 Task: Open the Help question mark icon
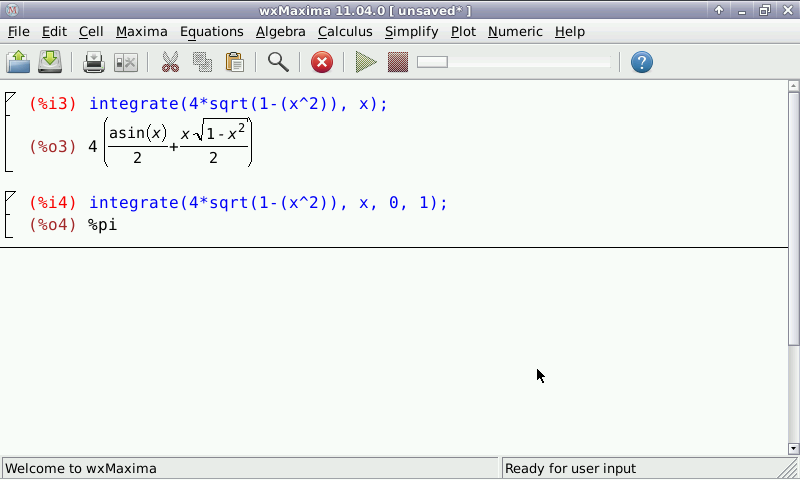[x=642, y=63]
